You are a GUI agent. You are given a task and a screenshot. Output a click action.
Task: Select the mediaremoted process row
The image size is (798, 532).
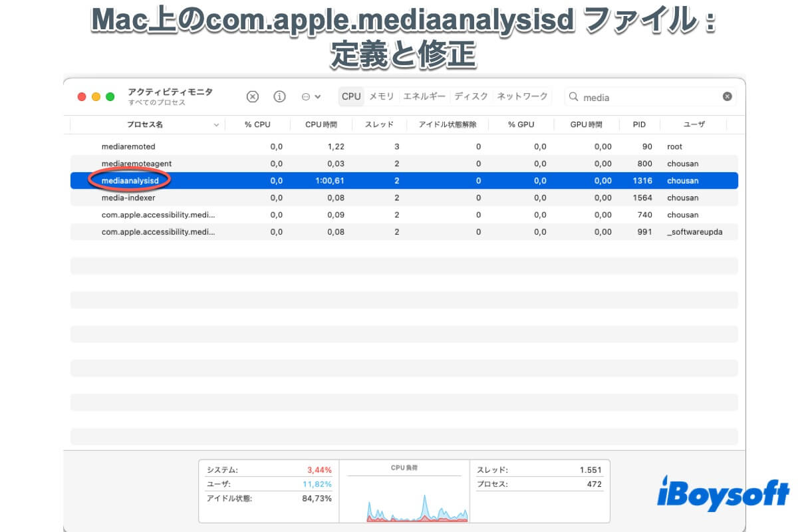[404, 146]
